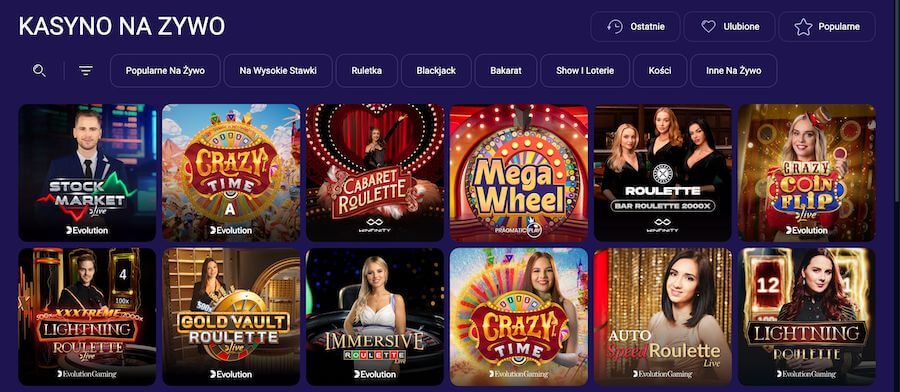Launch Crazy Coin Flip Live
The width and height of the screenshot is (900, 392).
[806, 173]
